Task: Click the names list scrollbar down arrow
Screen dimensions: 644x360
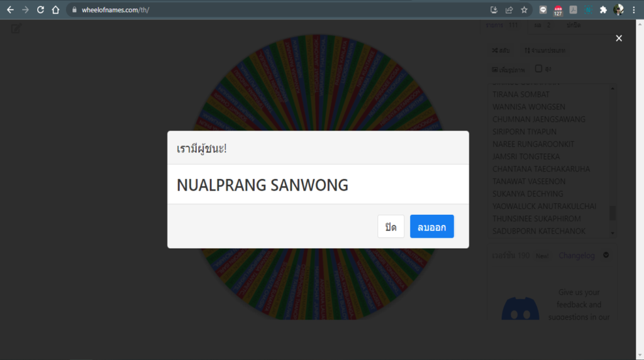Action: point(613,233)
